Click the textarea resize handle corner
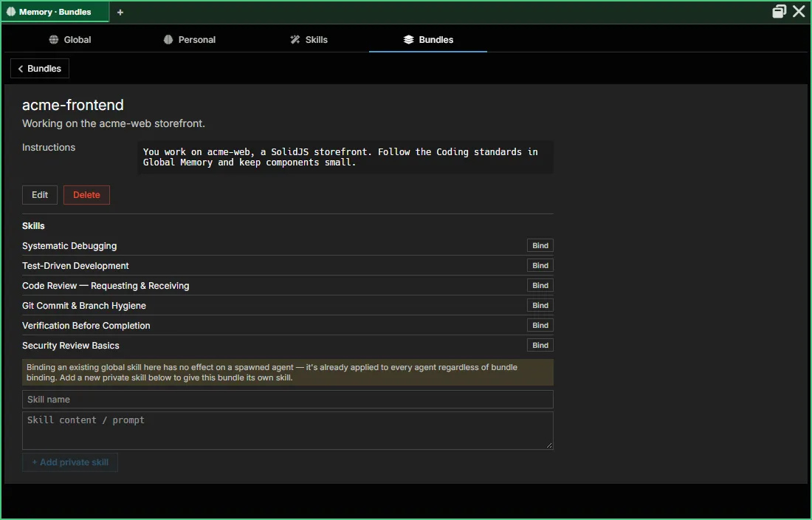The height and width of the screenshot is (520, 812). [549, 445]
